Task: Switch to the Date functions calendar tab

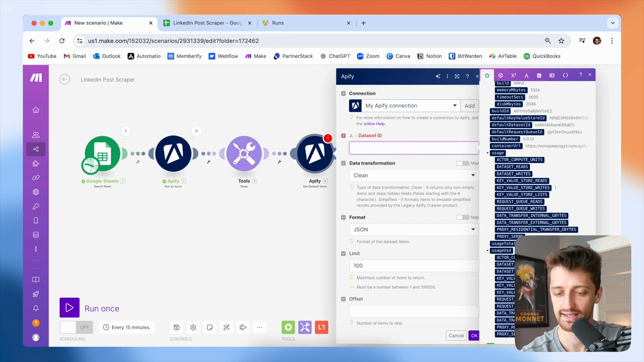Action: point(539,75)
